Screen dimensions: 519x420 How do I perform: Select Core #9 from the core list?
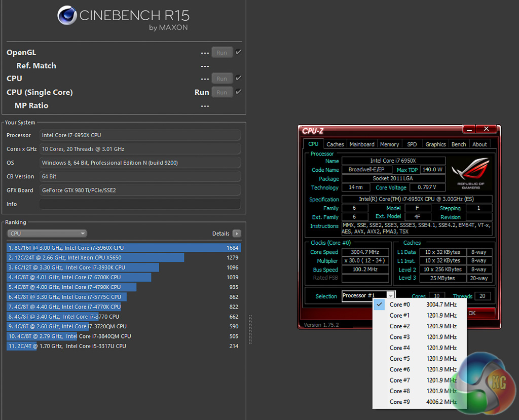point(399,402)
